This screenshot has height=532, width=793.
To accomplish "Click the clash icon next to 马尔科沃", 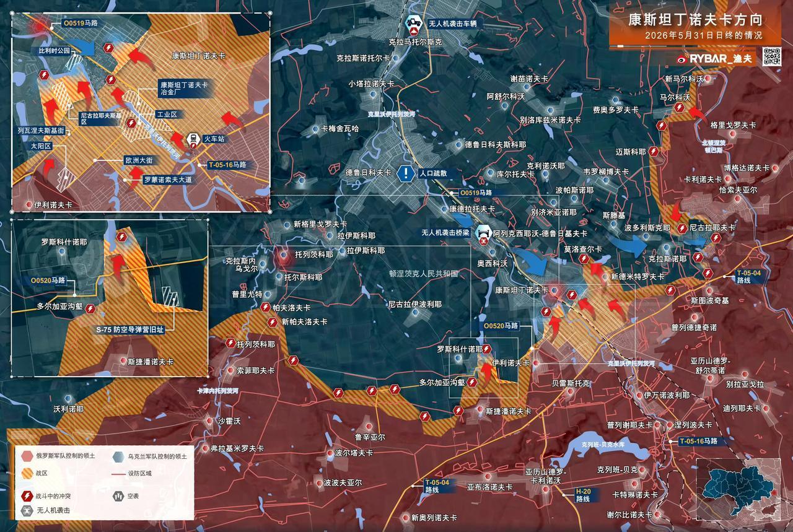I will click(679, 108).
